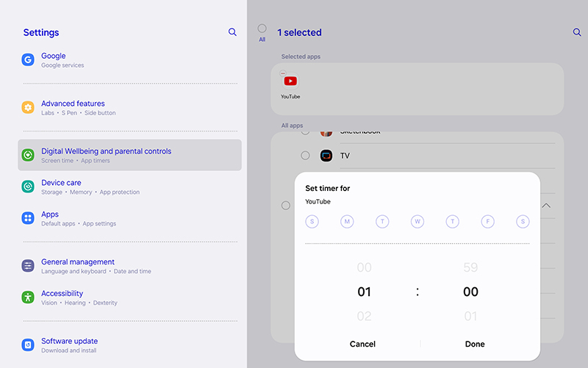Collapse the app group with the chevron

(545, 206)
